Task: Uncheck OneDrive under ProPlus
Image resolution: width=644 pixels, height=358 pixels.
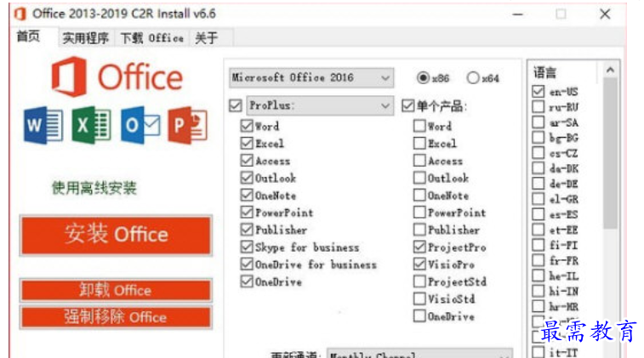Action: point(247,281)
